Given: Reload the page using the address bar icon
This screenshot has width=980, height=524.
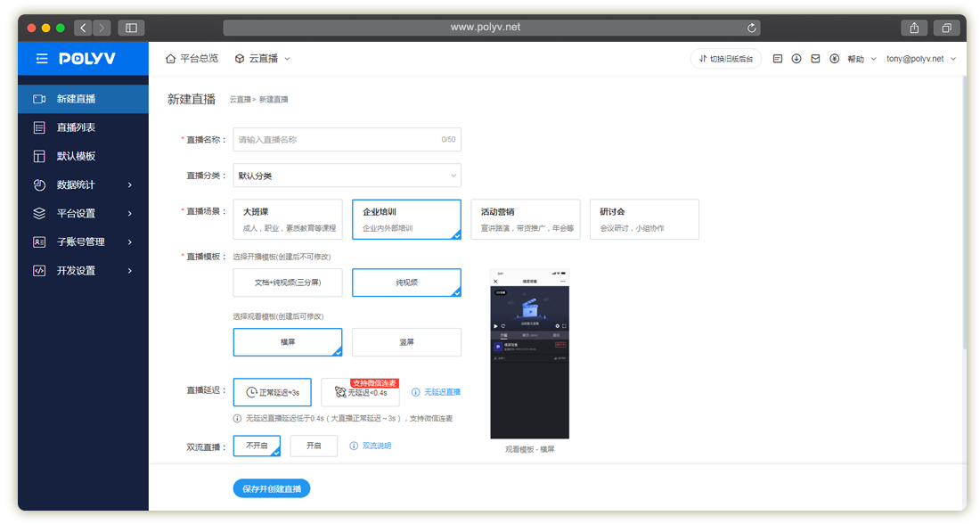Looking at the screenshot, I should click(752, 28).
